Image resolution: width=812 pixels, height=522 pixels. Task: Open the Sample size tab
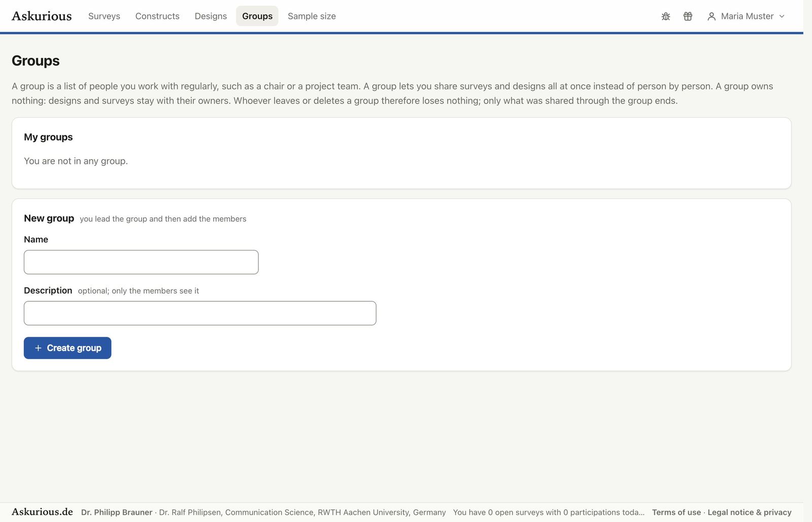312,16
